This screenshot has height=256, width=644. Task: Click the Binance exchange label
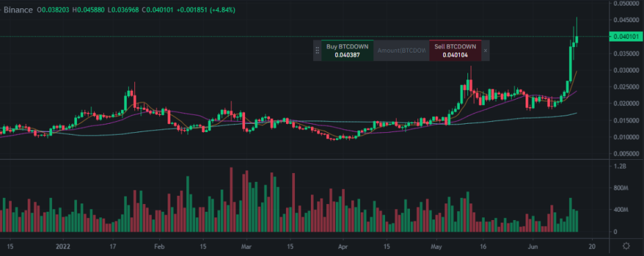pos(19,10)
